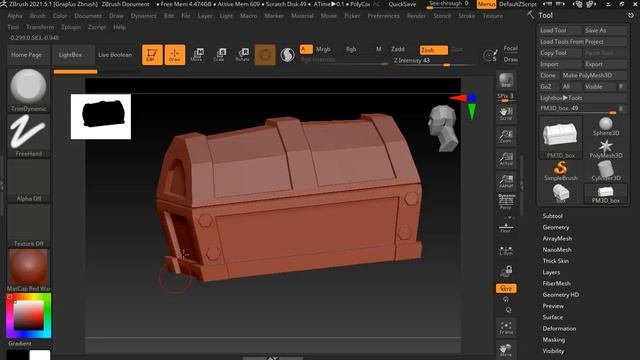Screen dimensions: 640x360
Task: Open the FreeHand stroke picker
Action: pyautogui.click(x=29, y=135)
